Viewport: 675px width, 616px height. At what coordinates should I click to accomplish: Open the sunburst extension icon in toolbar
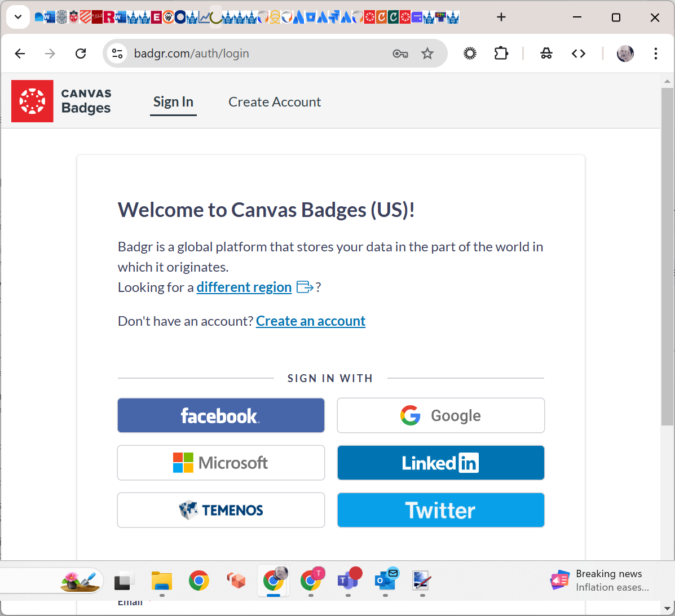click(470, 54)
